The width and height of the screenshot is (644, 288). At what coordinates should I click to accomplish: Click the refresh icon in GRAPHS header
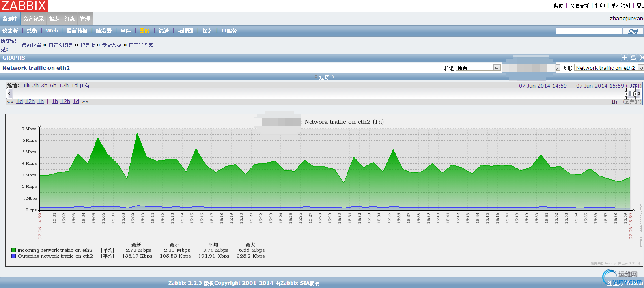point(633,58)
